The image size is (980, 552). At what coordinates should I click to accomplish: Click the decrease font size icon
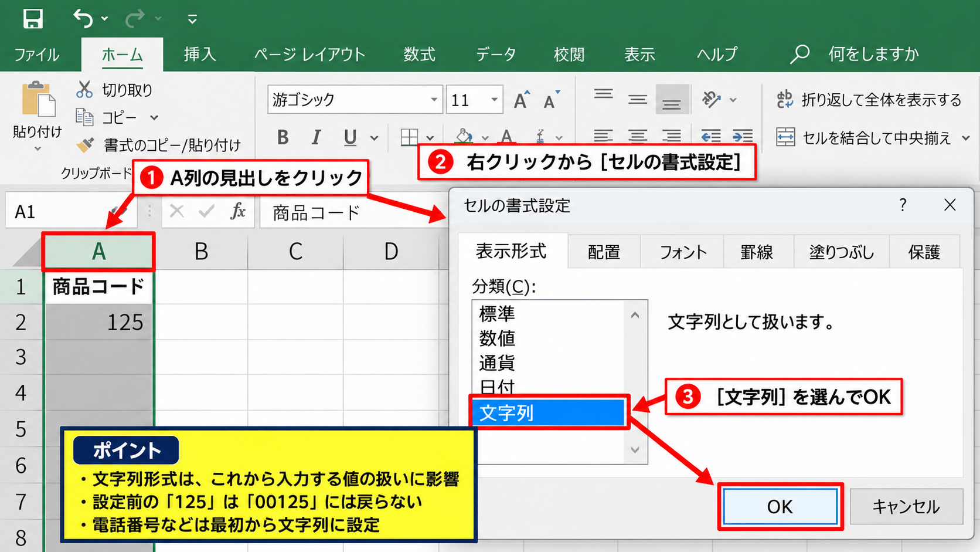(x=552, y=100)
